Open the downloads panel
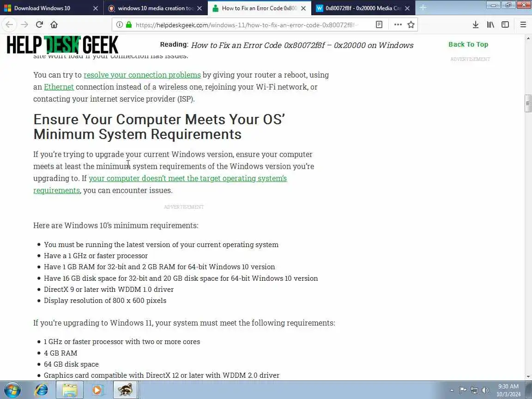 point(476,24)
